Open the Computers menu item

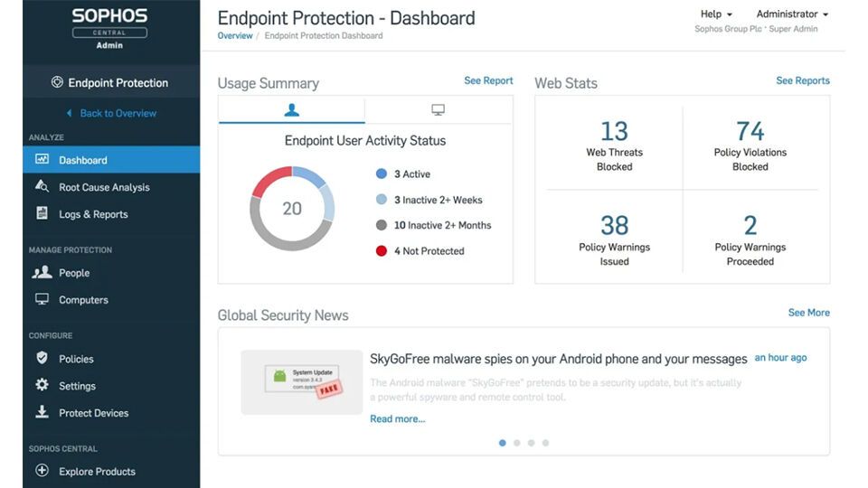111,300
